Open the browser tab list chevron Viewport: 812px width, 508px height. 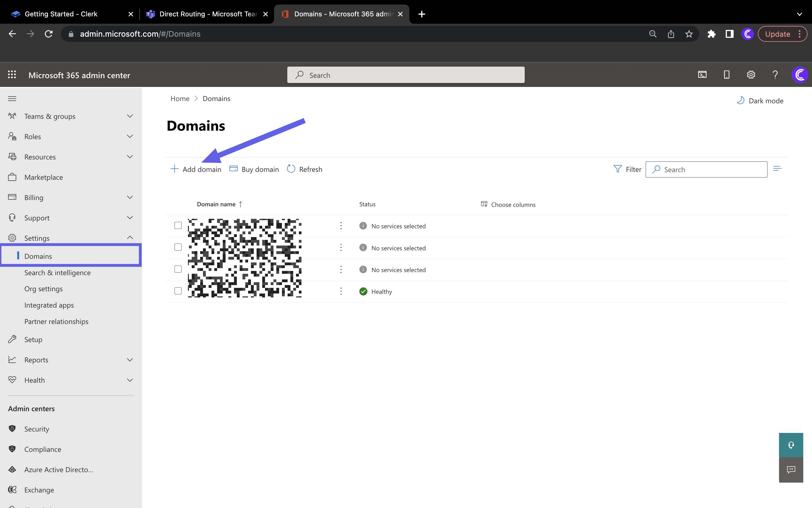click(799, 14)
